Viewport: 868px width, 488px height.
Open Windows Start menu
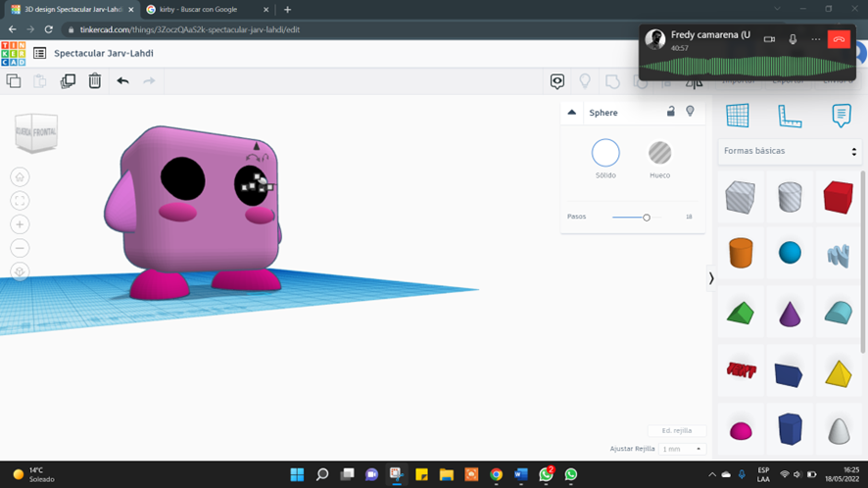tap(297, 474)
